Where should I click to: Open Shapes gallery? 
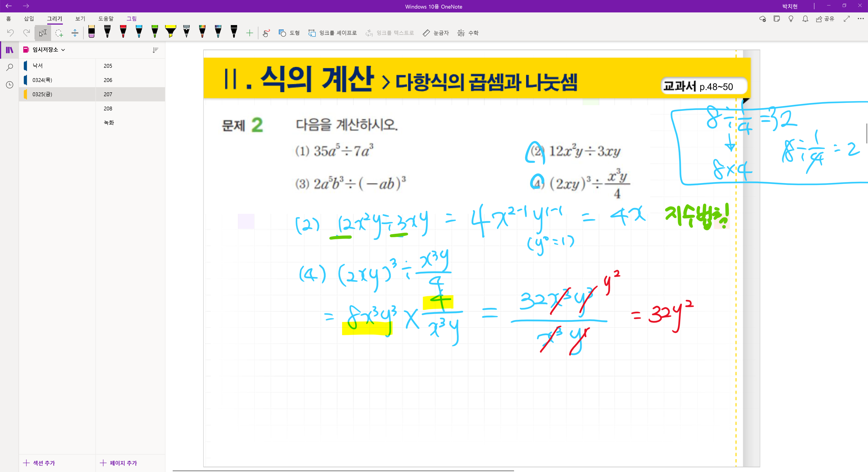pos(289,33)
